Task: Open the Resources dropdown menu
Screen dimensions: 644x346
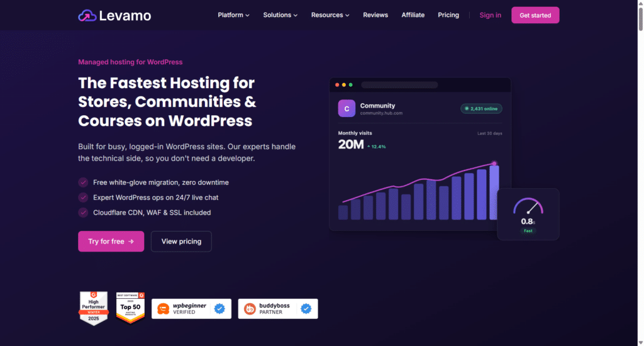Action: (330, 15)
